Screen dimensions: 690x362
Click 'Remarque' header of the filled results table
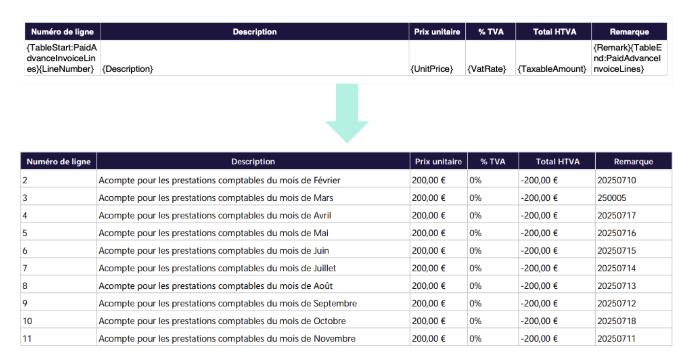(633, 161)
